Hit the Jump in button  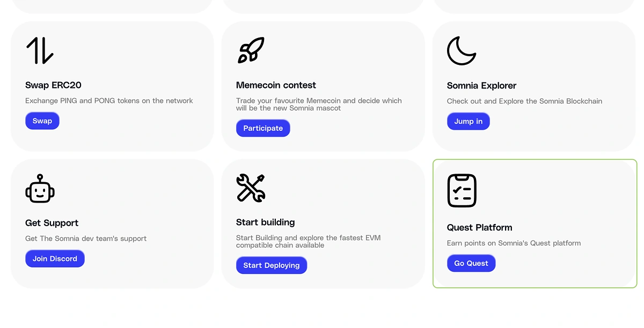[x=468, y=121]
